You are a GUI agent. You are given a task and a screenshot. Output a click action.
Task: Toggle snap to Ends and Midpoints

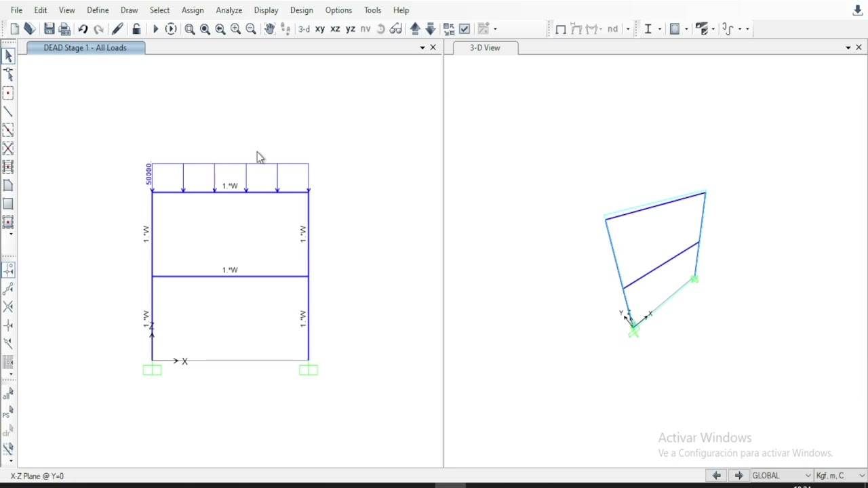[x=8, y=289]
